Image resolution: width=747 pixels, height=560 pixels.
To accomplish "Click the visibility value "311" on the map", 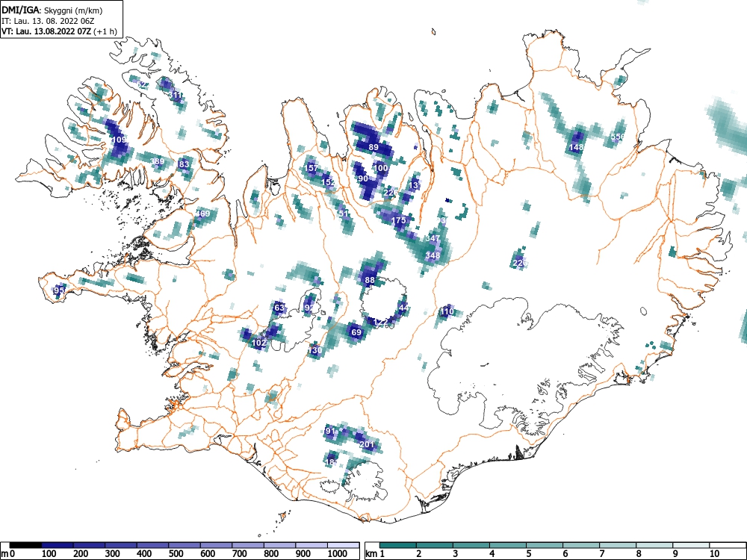I will click(x=176, y=96).
